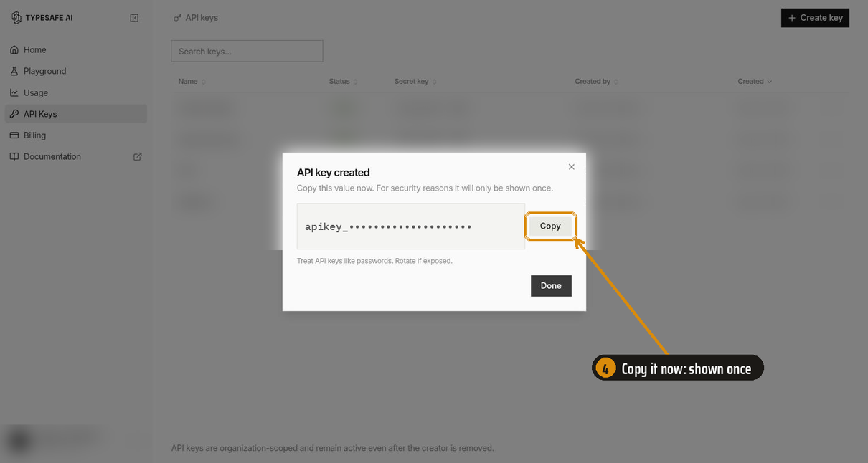Click the Playground flask icon
This screenshot has height=463, width=868.
click(x=14, y=71)
